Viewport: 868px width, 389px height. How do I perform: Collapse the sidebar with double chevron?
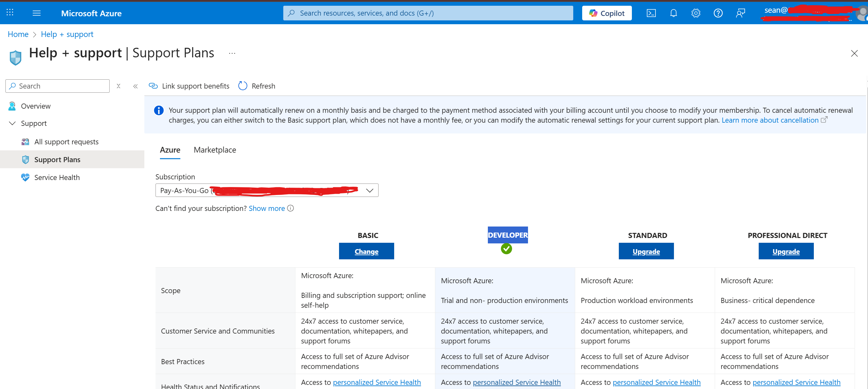pyautogui.click(x=135, y=86)
